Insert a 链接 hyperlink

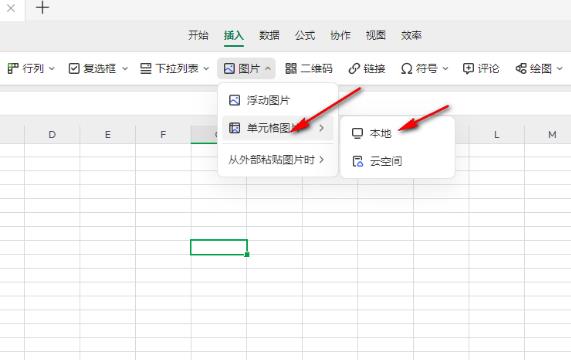(367, 68)
